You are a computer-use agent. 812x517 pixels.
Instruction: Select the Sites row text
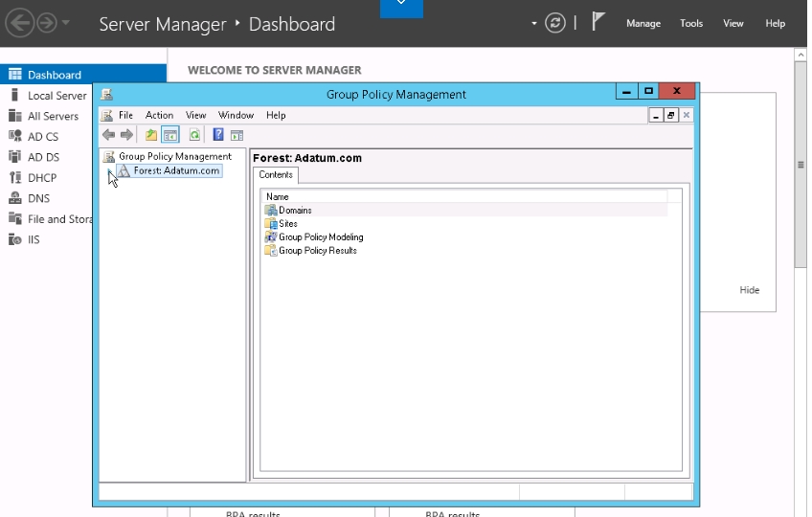pos(288,224)
